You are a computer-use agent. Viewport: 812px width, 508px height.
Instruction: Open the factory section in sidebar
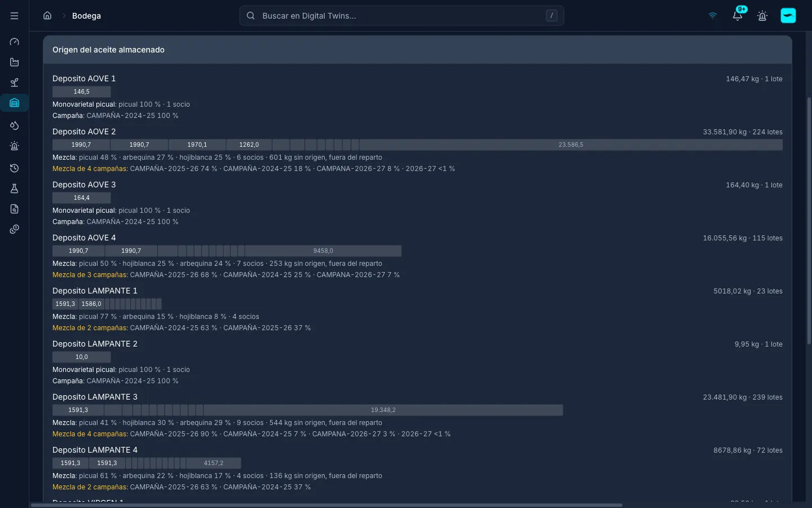(x=15, y=62)
